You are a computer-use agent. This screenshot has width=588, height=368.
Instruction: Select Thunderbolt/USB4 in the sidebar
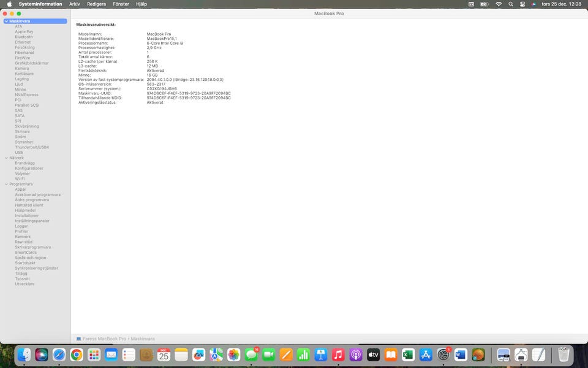32,147
